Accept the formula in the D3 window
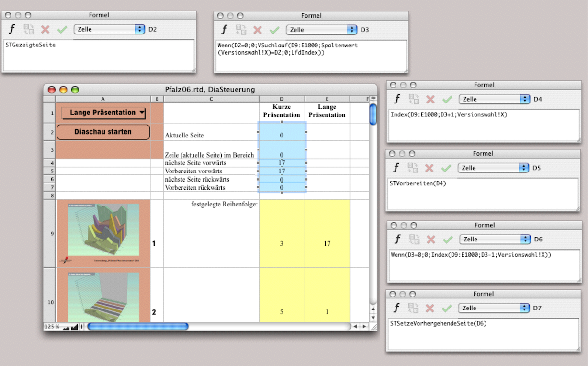The image size is (588, 366). (x=274, y=30)
